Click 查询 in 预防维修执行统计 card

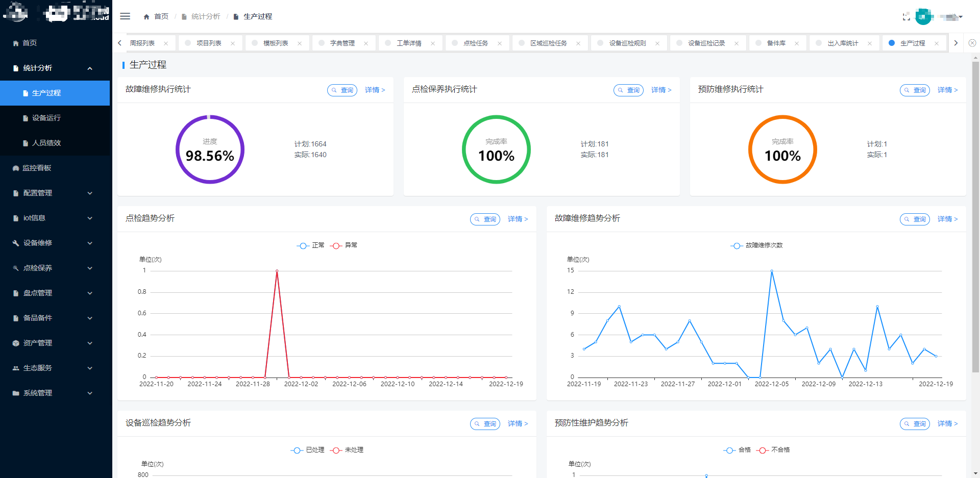pyautogui.click(x=915, y=90)
